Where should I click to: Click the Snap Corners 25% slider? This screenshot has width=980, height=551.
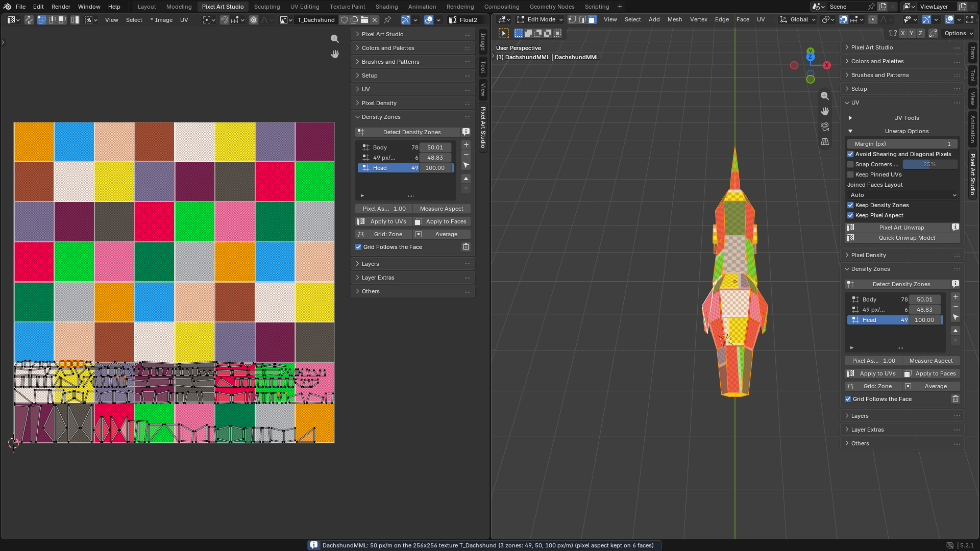click(x=929, y=164)
